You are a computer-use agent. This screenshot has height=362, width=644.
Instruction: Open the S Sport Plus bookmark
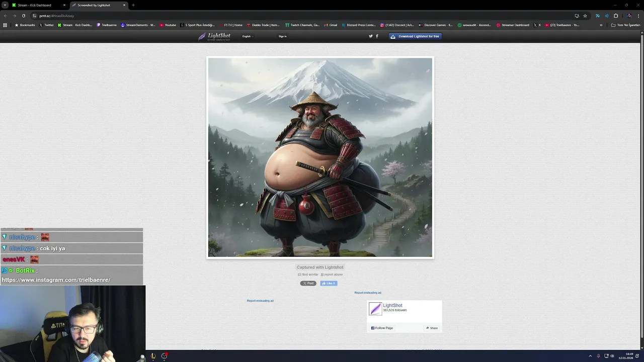[x=197, y=25]
